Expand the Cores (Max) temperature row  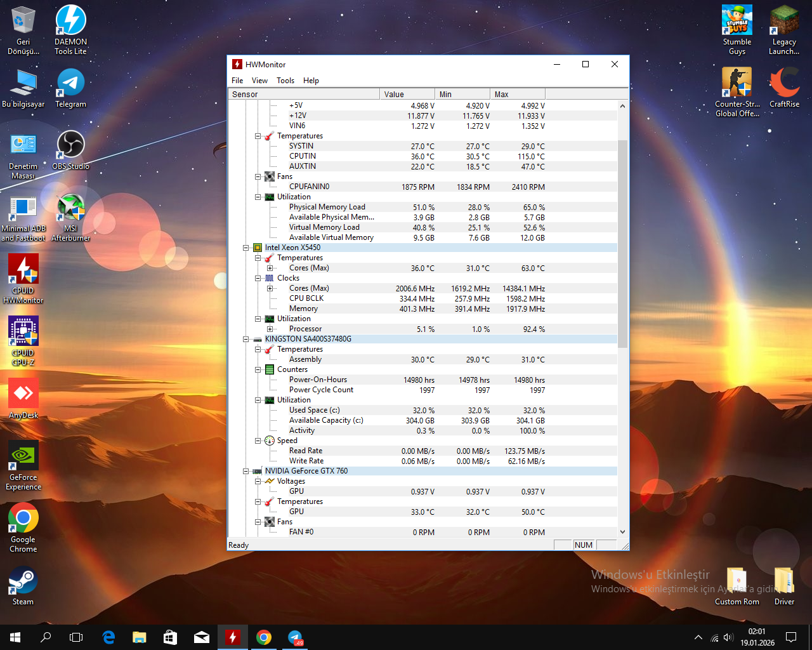[270, 268]
